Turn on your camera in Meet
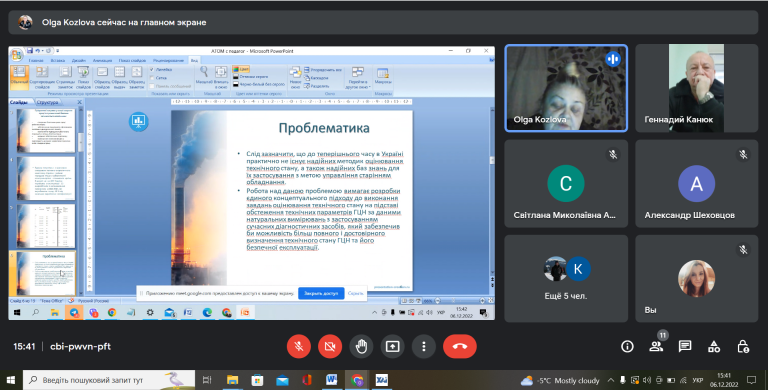This screenshot has width=768, height=390. click(330, 346)
